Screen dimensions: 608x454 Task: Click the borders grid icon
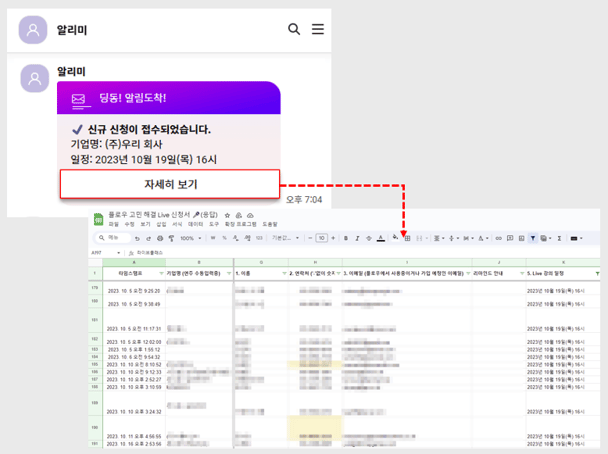(408, 238)
